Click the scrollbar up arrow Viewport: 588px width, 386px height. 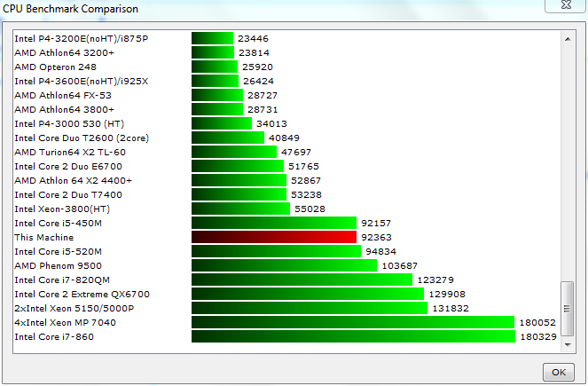[x=568, y=39]
